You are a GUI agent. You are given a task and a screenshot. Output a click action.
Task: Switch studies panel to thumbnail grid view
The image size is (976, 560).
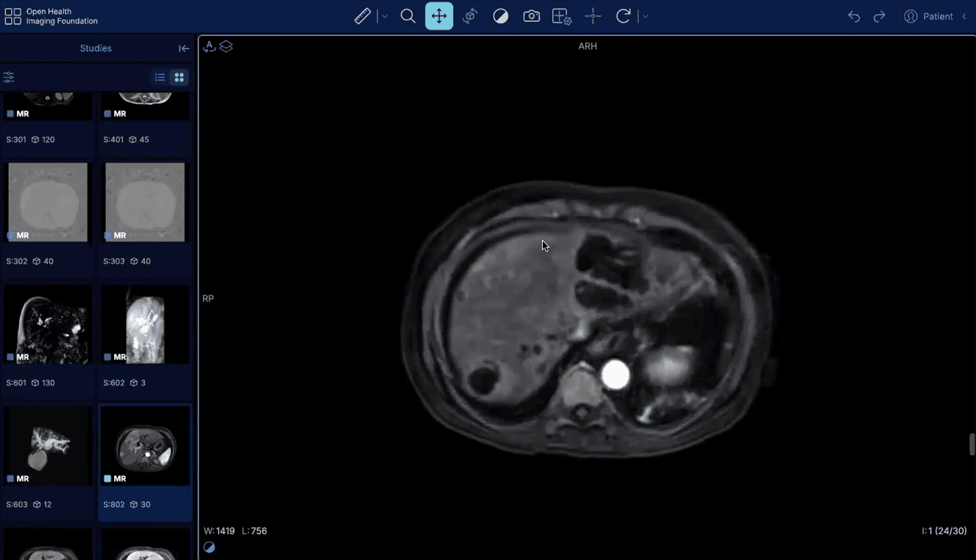tap(179, 78)
